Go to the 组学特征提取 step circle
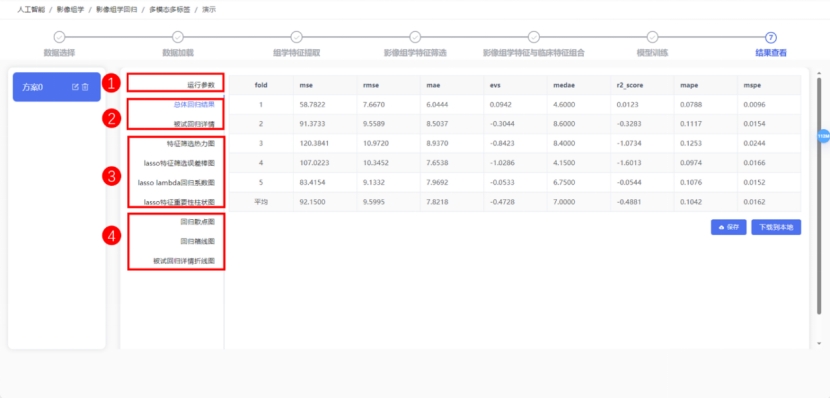 296,37
